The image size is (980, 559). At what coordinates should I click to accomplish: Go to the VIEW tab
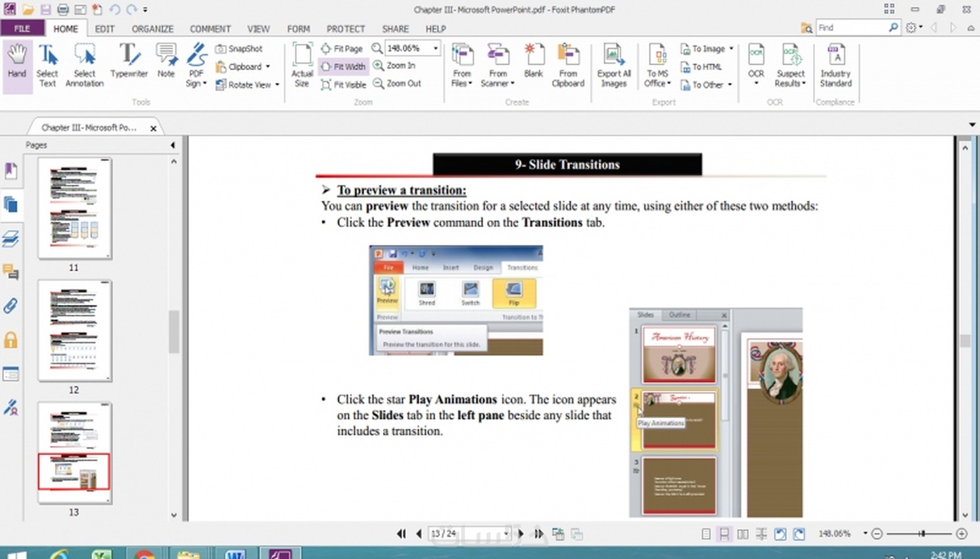click(258, 29)
